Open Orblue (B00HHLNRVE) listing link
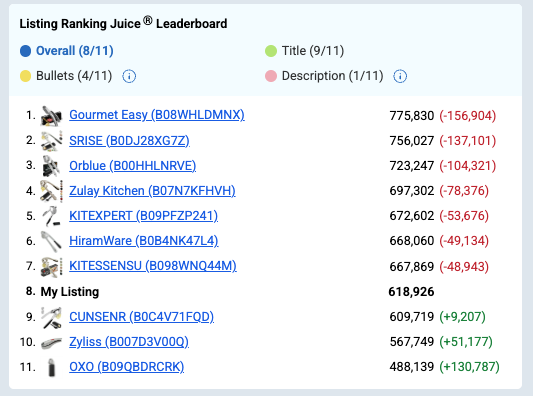Image resolution: width=533 pixels, height=396 pixels. coord(133,166)
